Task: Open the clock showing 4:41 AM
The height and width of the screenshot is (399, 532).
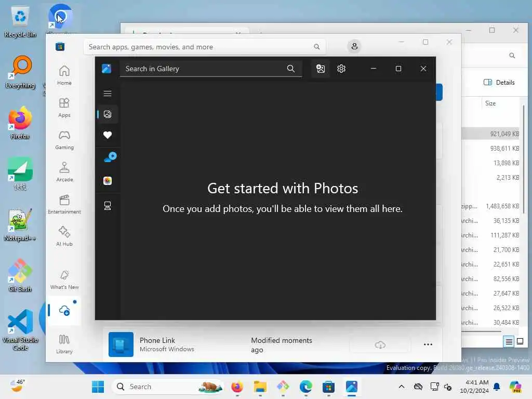Action: tap(474, 387)
